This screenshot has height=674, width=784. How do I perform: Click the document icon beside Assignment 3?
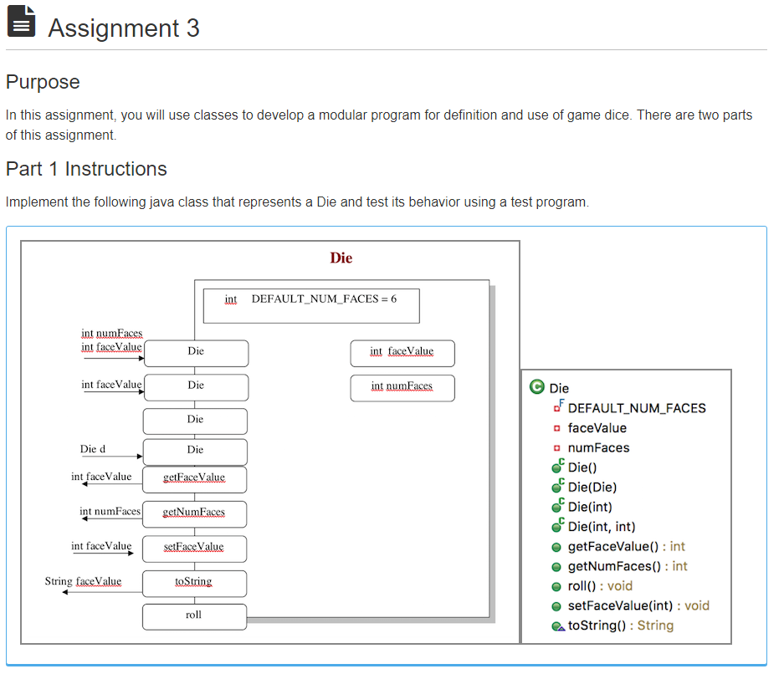20,23
